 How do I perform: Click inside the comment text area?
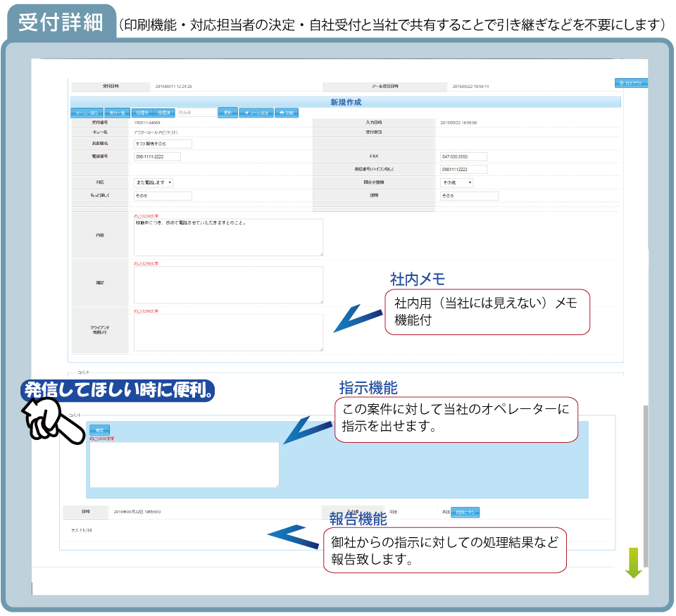click(184, 465)
